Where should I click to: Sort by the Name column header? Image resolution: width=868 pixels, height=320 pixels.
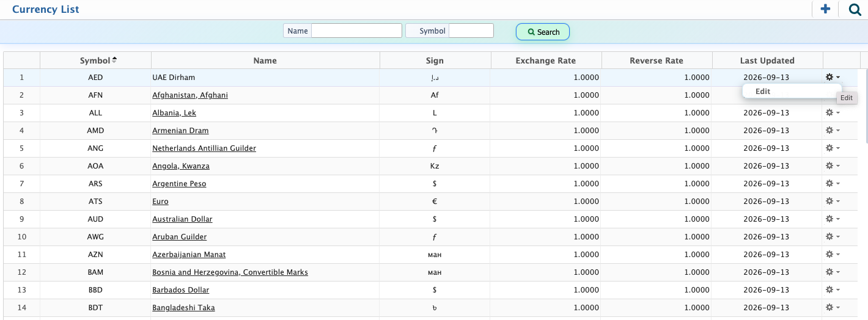pyautogui.click(x=265, y=60)
